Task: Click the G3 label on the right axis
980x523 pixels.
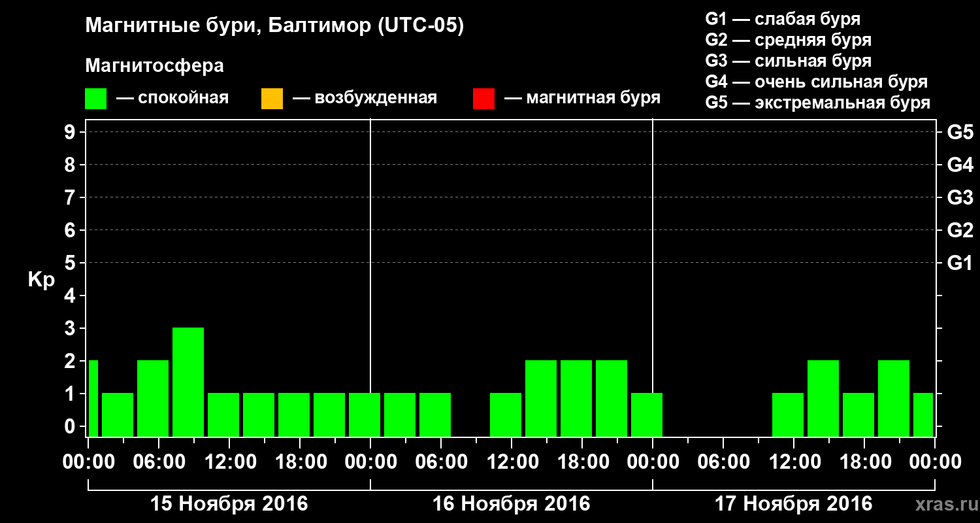Action: click(960, 197)
